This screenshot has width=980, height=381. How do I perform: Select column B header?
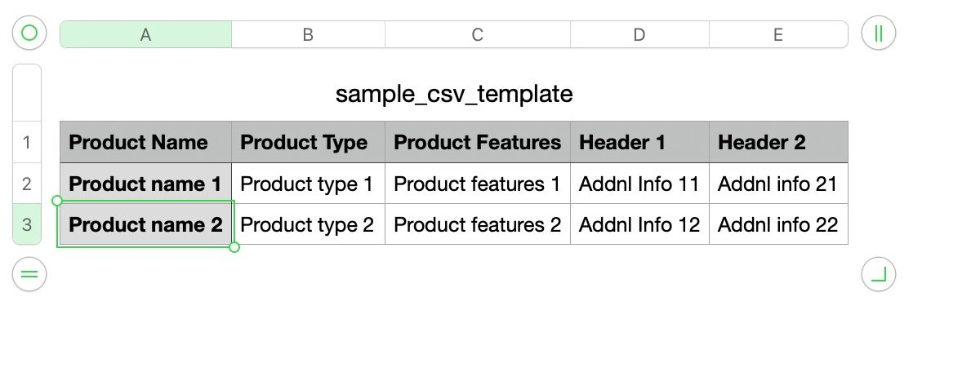point(308,34)
